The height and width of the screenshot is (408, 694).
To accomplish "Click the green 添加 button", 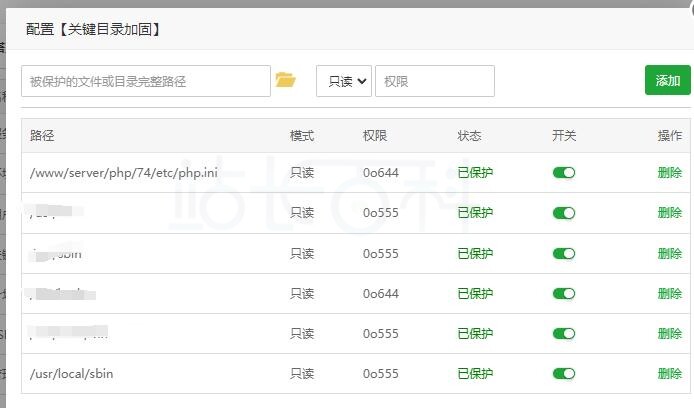I will coord(667,81).
